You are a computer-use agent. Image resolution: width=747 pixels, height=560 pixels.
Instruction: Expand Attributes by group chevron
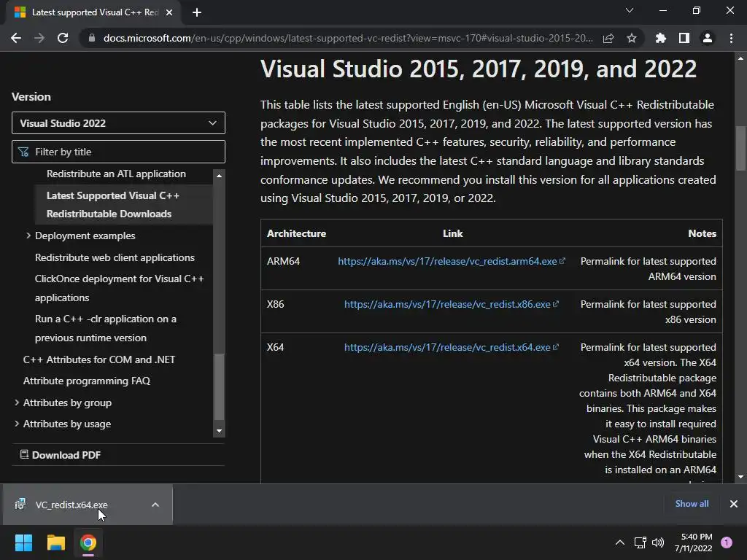17,402
